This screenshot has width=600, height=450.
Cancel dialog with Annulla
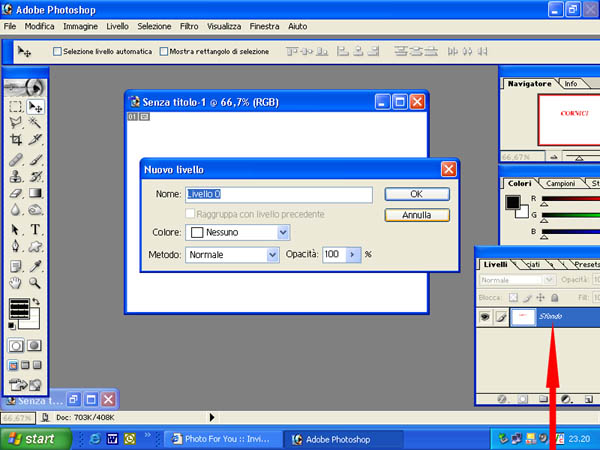(x=417, y=215)
